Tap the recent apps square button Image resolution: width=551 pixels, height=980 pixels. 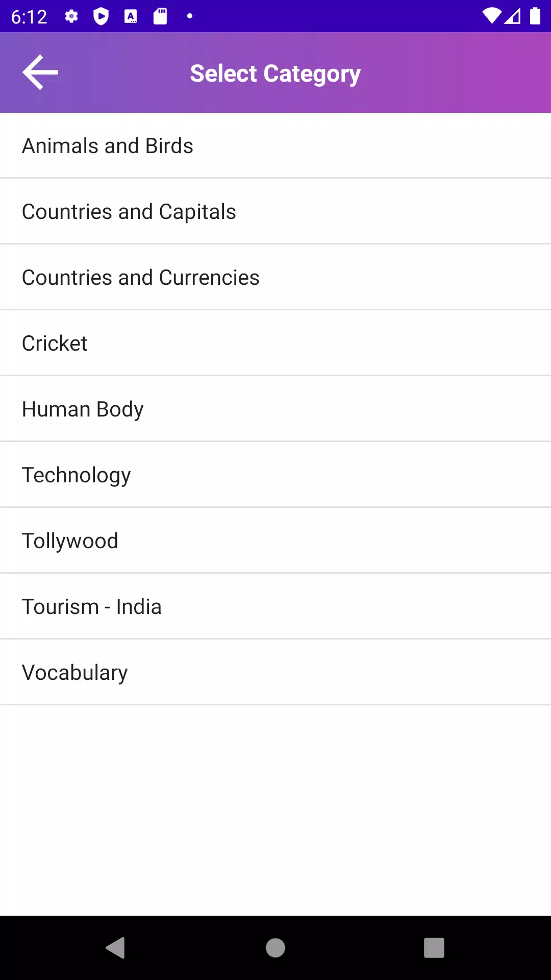[x=434, y=948]
